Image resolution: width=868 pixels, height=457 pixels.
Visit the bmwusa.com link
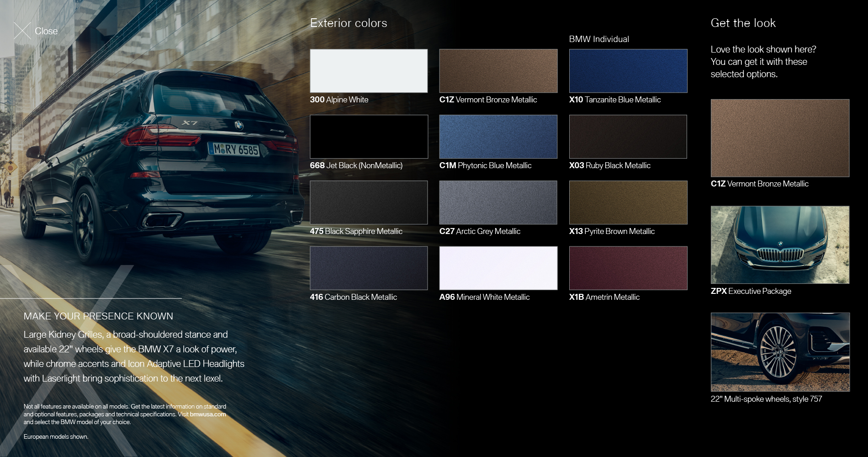(208, 414)
